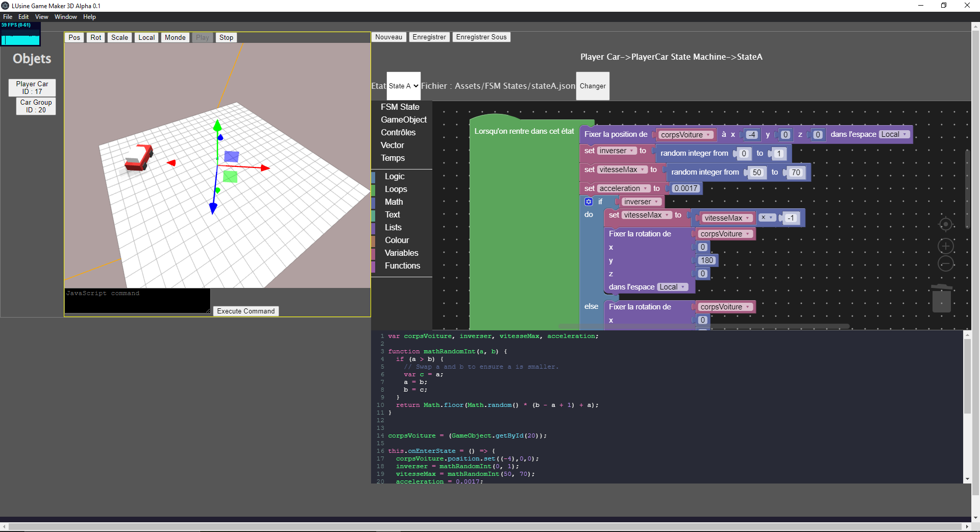Click the green Y-axis gizmo arrow
Screen dimensions: 980x532
click(x=217, y=125)
